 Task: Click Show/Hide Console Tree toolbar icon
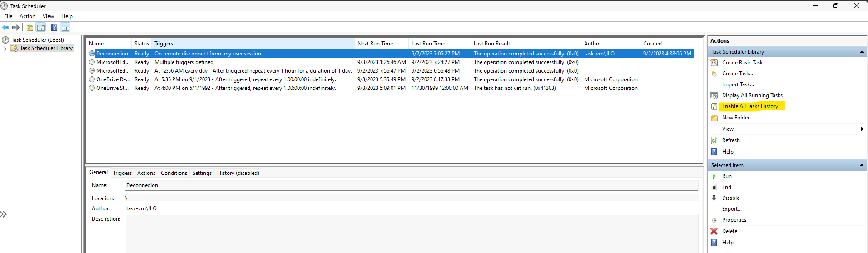[41, 27]
